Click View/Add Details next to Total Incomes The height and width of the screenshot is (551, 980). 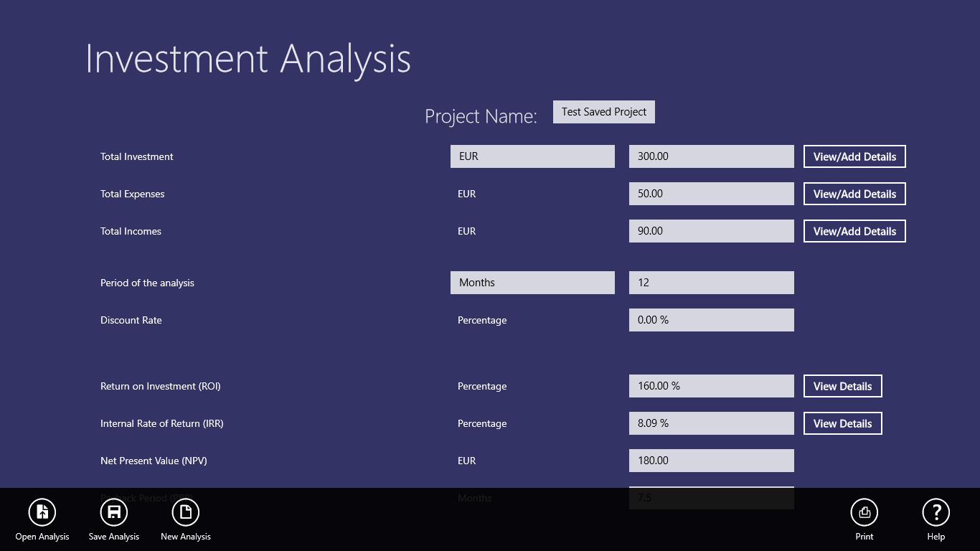pos(854,231)
